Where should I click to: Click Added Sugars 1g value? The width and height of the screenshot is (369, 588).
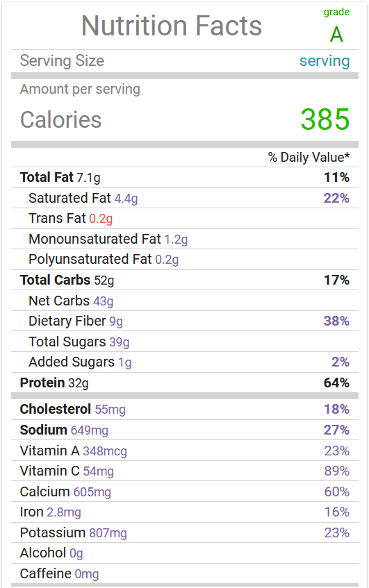coord(125,362)
